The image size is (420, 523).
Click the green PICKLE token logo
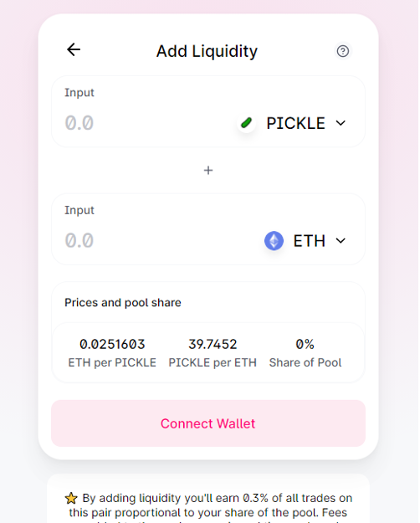(x=247, y=123)
